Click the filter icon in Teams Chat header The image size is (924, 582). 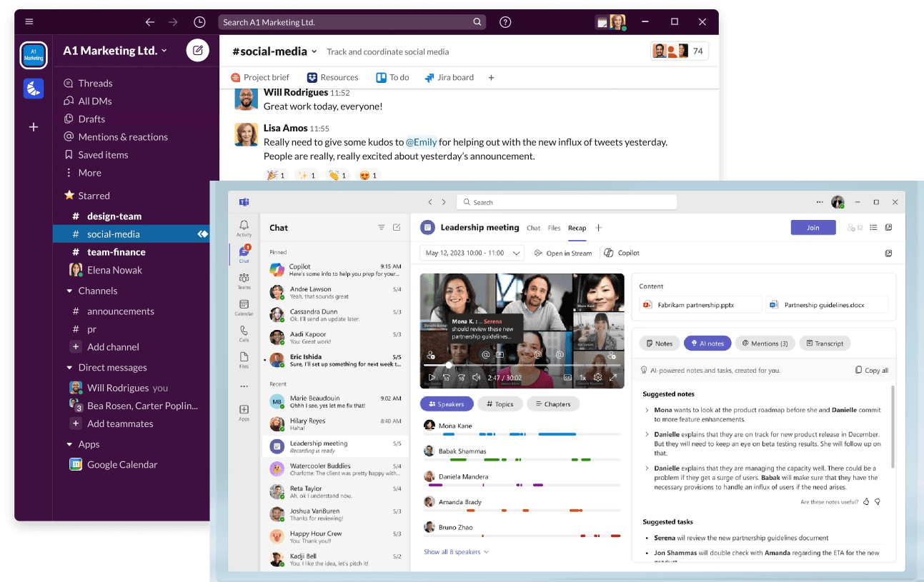click(x=382, y=228)
